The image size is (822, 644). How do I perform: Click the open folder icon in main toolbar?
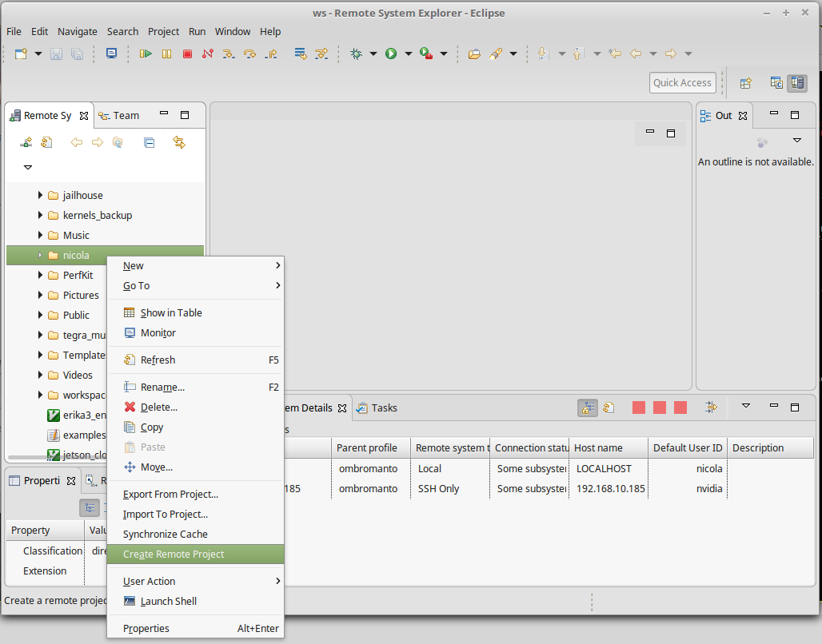(x=474, y=54)
